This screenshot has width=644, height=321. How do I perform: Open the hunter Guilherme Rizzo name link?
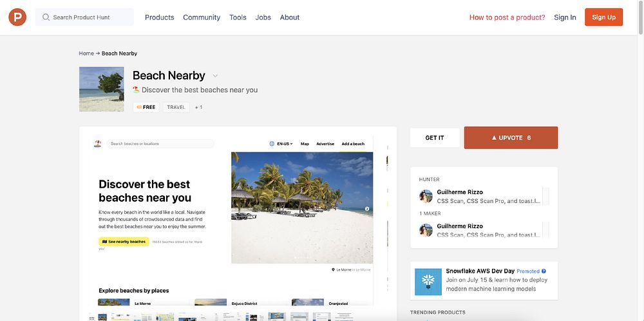point(460,192)
